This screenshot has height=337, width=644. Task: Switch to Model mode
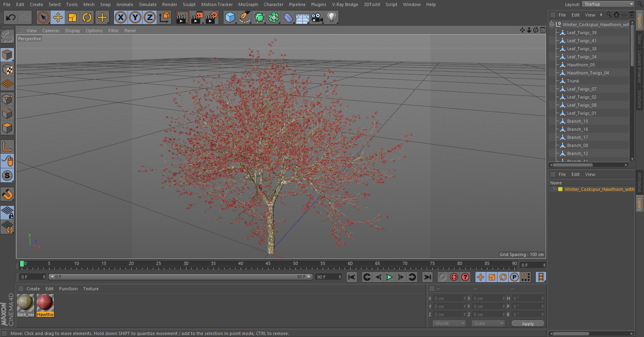pyautogui.click(x=7, y=55)
